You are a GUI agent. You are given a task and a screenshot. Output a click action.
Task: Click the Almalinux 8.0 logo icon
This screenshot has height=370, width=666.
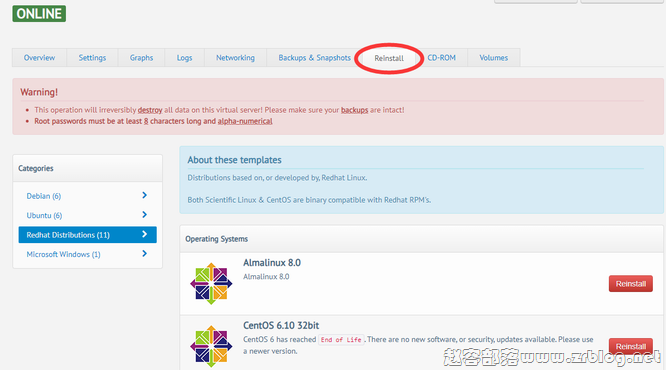(211, 284)
